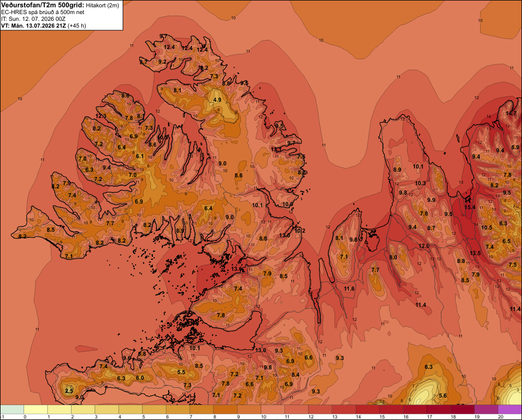The width and height of the screenshot is (522, 420).
Task: Click the number 0 on the color scale
Action: tap(25, 417)
